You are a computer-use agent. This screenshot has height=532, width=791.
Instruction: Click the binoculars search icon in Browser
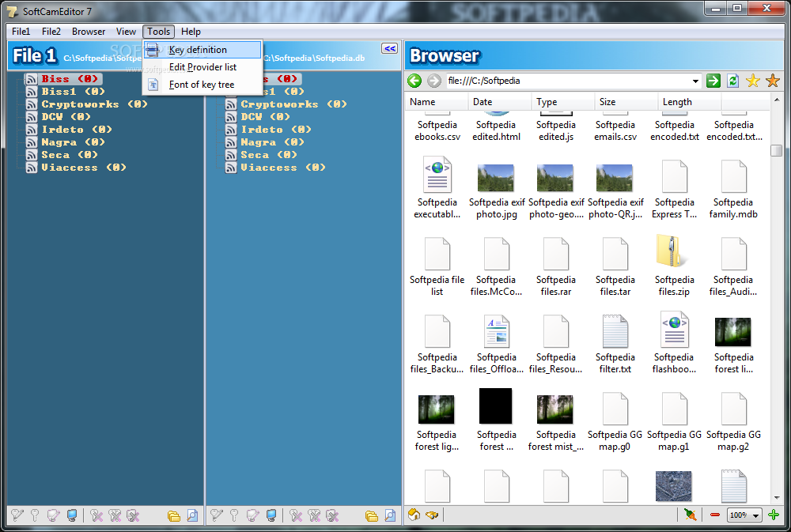(x=432, y=515)
